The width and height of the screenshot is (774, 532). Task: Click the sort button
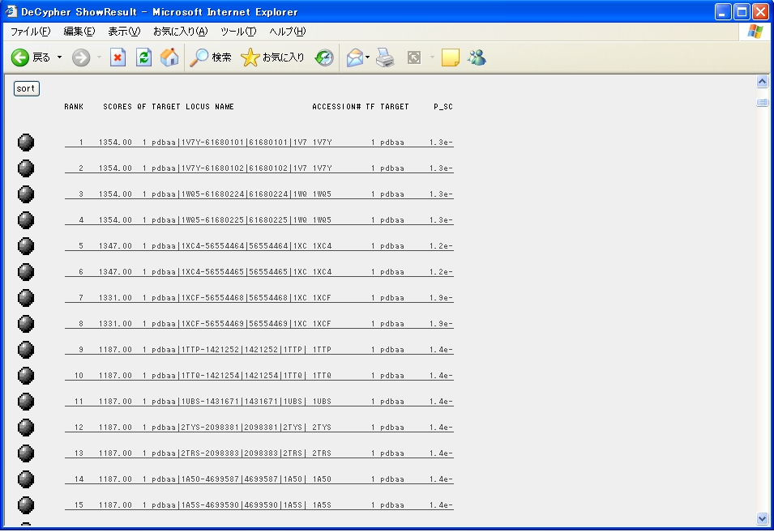[26, 89]
